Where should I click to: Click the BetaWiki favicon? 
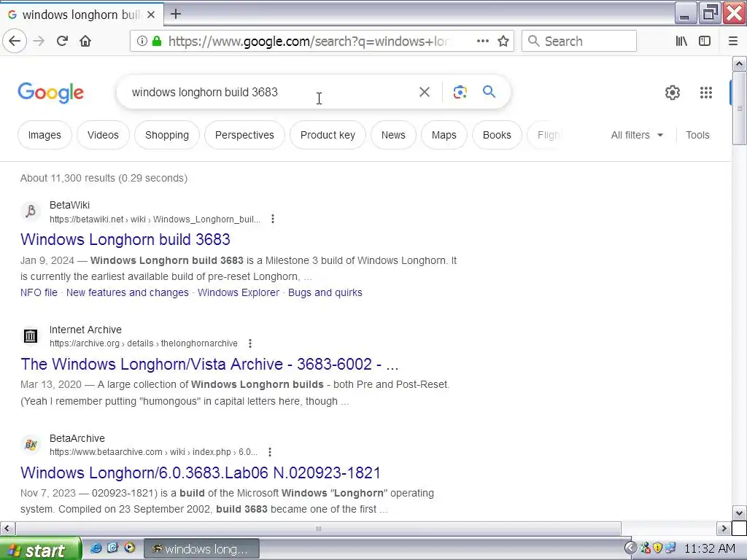coord(31,211)
